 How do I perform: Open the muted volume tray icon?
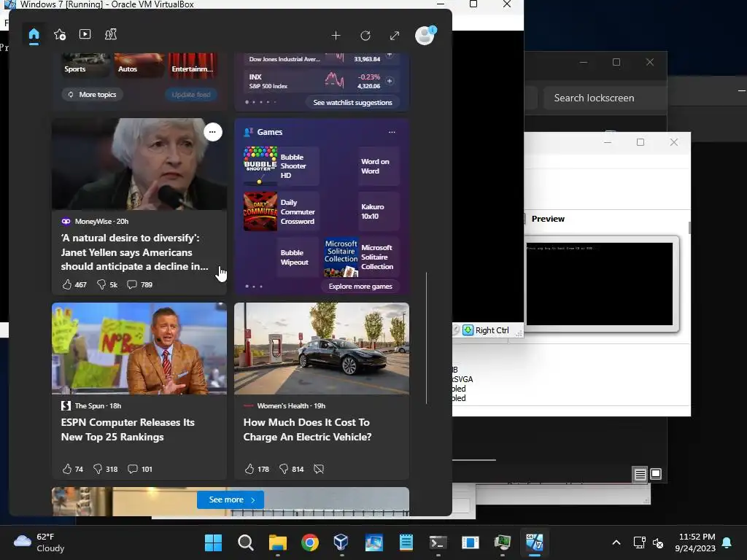(658, 542)
